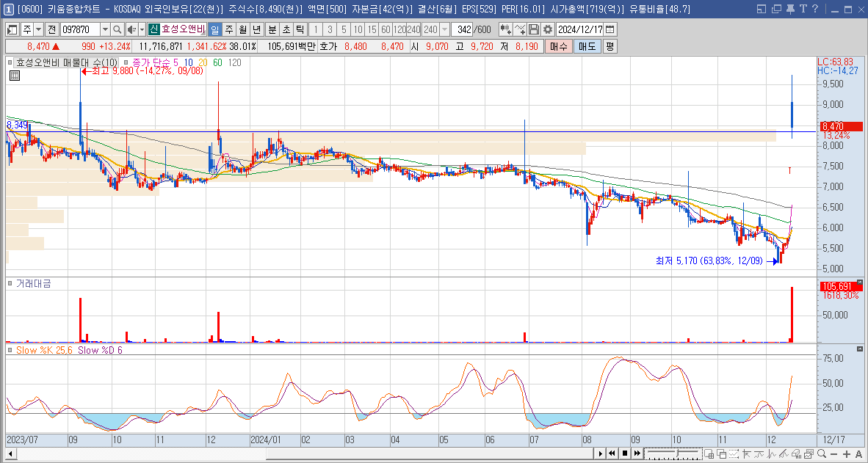Click the stock code field 097870
868x463 pixels.
coord(80,29)
